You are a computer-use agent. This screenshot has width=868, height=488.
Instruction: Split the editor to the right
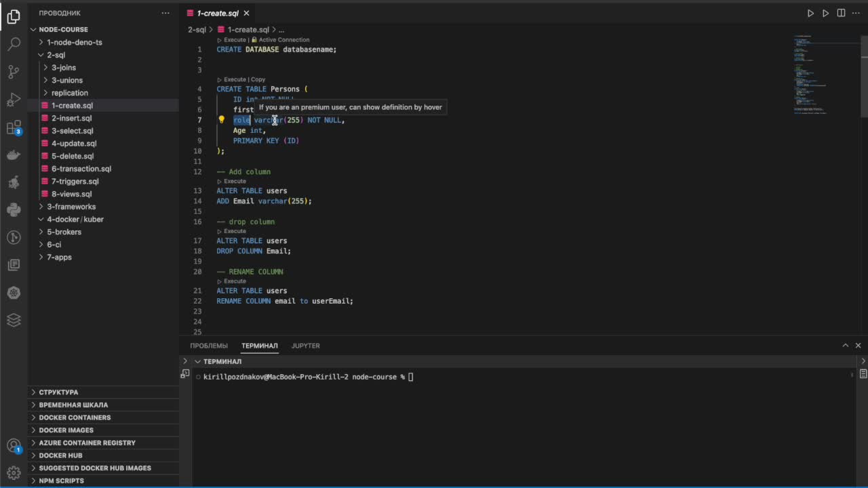pos(841,13)
